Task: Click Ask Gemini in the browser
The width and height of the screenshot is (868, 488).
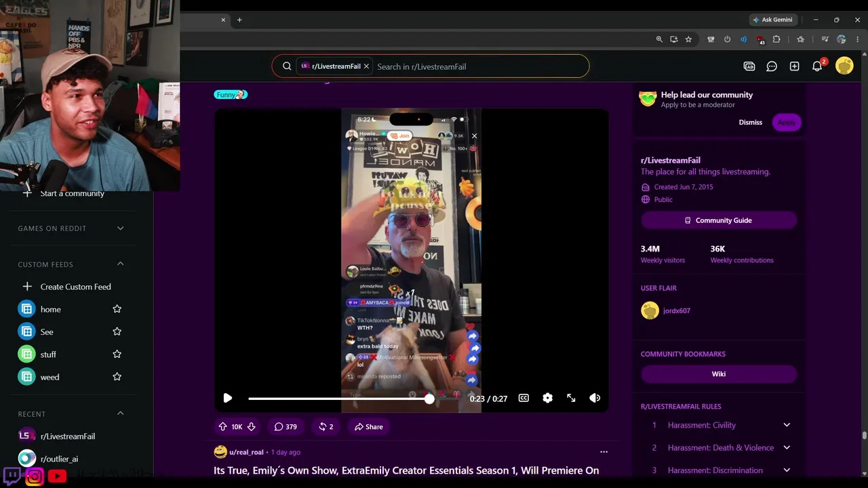Action: tap(772, 20)
